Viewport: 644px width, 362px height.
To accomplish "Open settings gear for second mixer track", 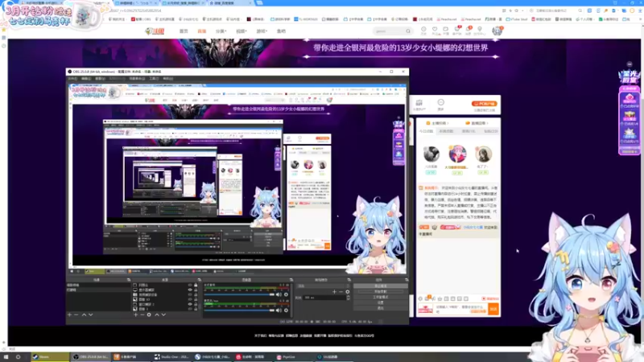I will point(287,311).
